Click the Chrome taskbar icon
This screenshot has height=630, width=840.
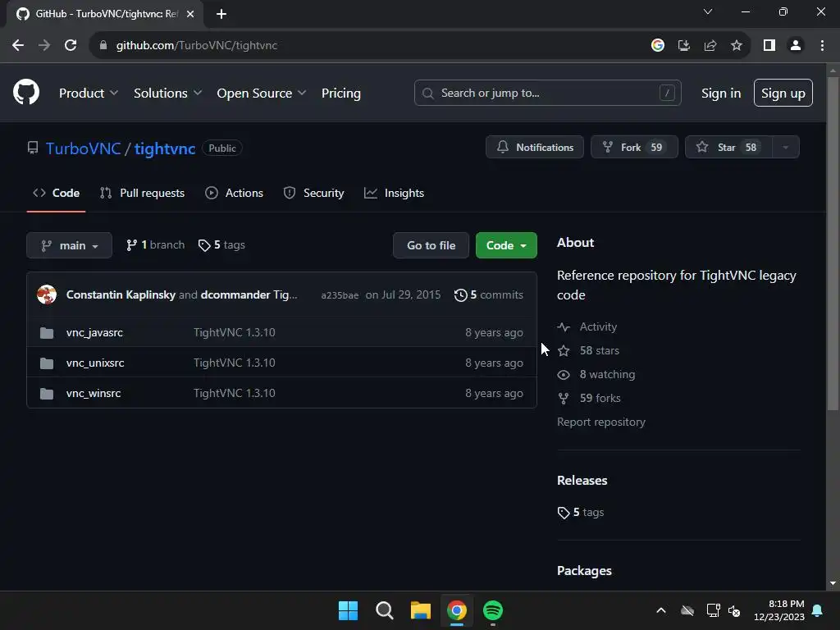click(x=457, y=610)
